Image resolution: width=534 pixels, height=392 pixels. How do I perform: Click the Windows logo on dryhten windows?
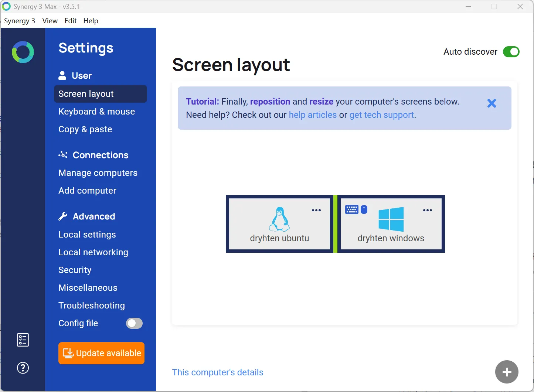(391, 219)
